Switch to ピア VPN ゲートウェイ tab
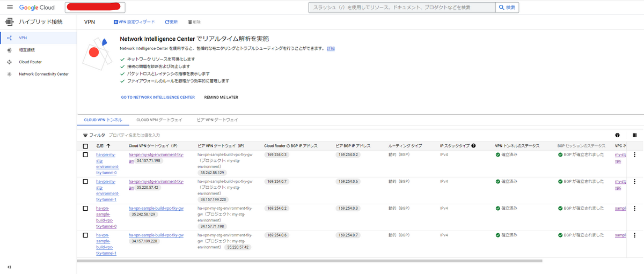 217,120
